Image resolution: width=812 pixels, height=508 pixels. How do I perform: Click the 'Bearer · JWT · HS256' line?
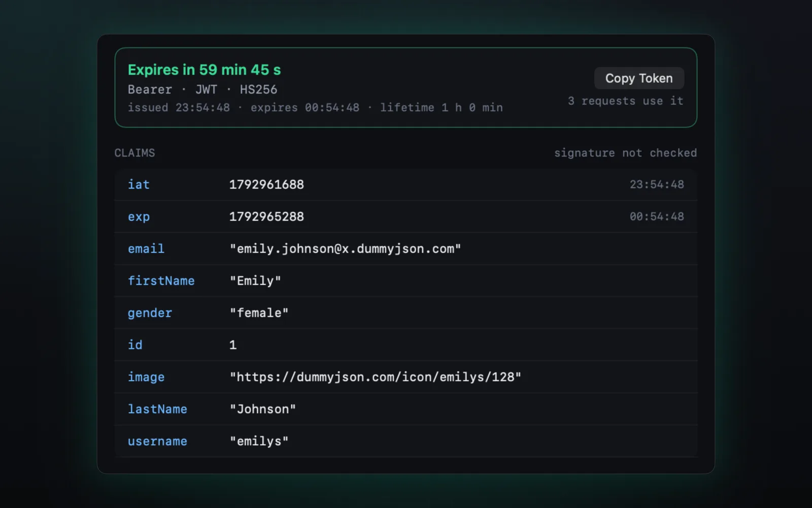coord(202,89)
